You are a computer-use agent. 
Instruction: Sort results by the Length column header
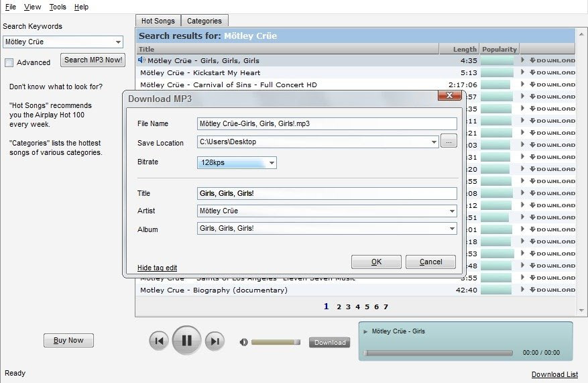[459, 49]
